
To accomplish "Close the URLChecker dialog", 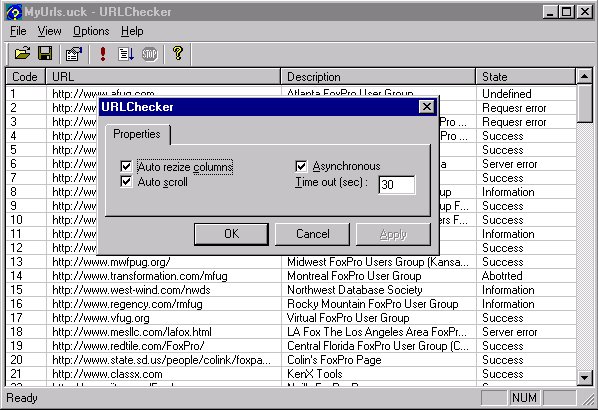I will [427, 107].
